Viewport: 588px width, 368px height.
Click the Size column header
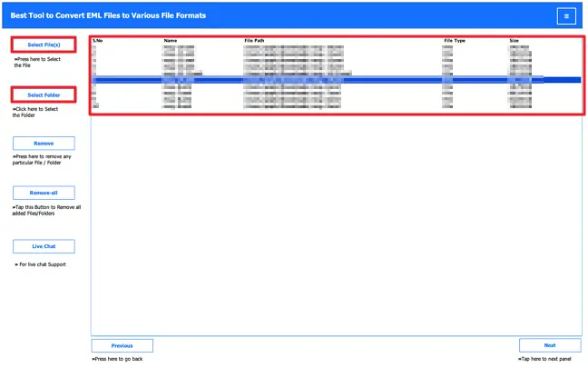pos(514,41)
